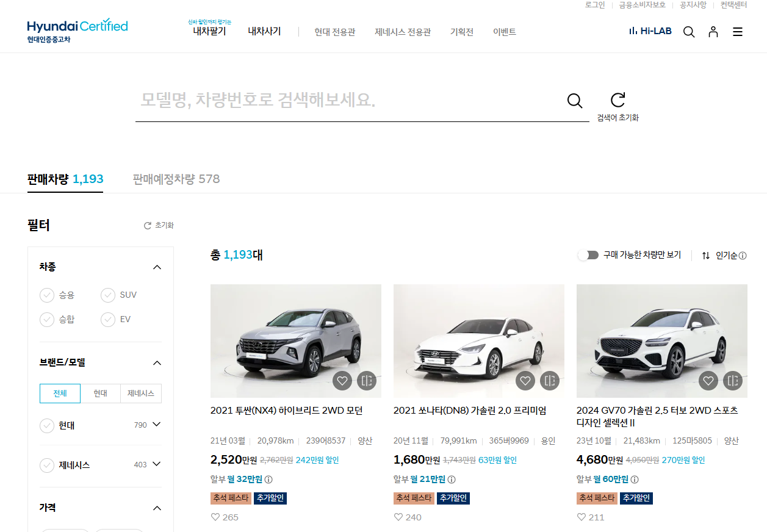Expand the 제네시스 403 model list
This screenshot has width=767, height=532.
157,464
